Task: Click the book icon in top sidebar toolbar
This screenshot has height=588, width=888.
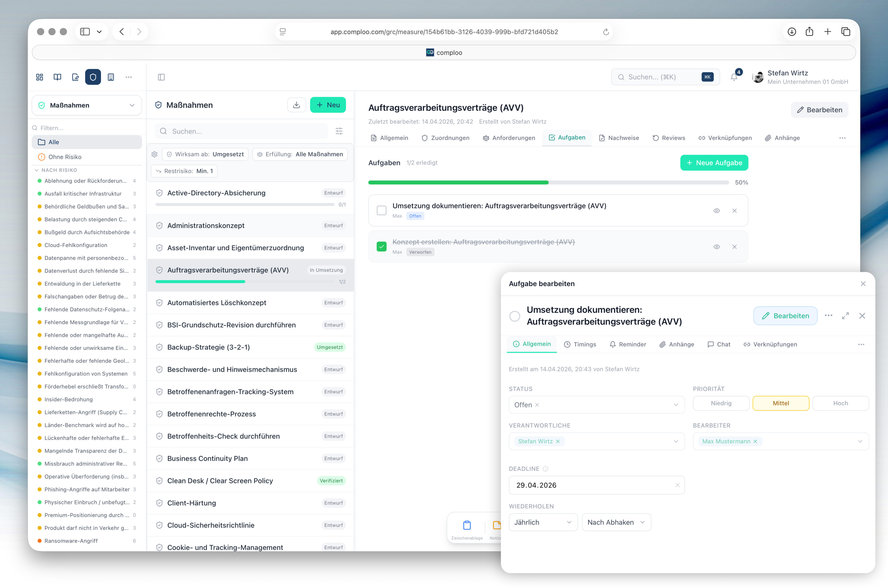Action: (x=57, y=77)
